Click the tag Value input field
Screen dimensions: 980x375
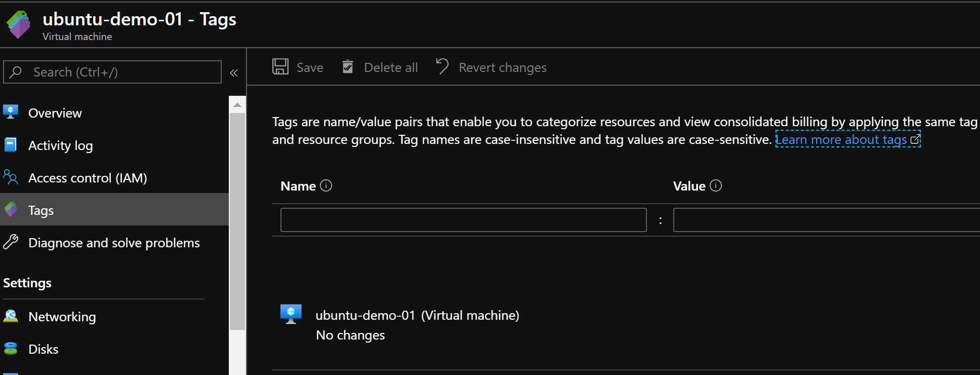click(x=827, y=220)
